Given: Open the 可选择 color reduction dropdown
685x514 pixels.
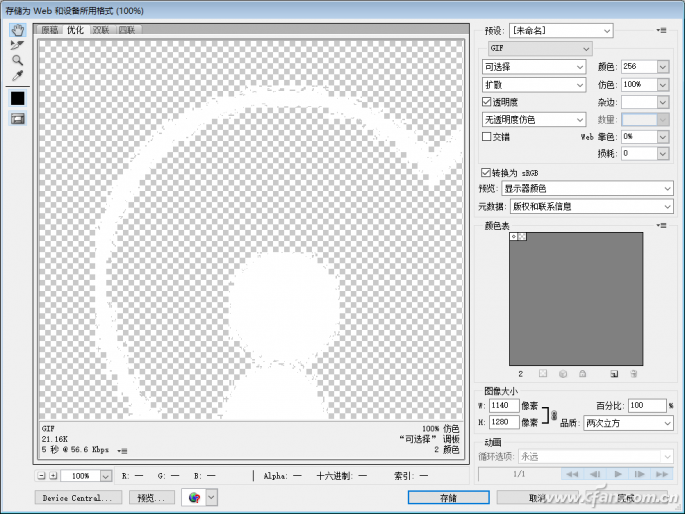Looking at the screenshot, I should click(x=533, y=67).
